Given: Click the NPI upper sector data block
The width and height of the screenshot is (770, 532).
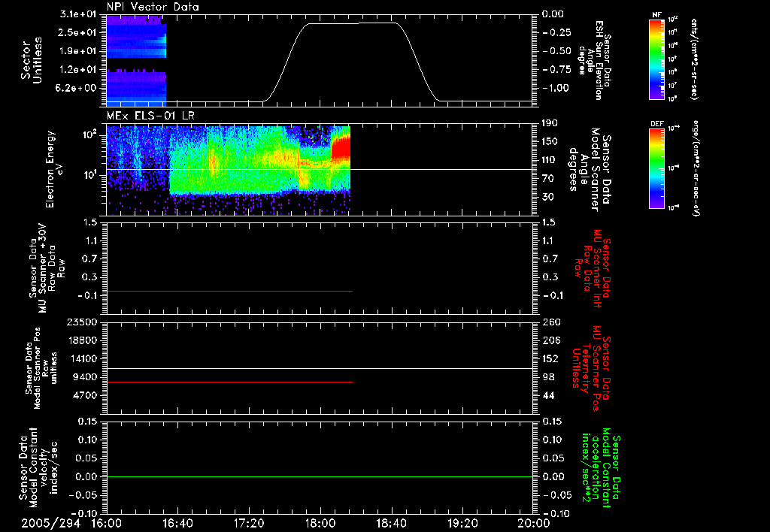Looking at the screenshot, I should click(136, 38).
